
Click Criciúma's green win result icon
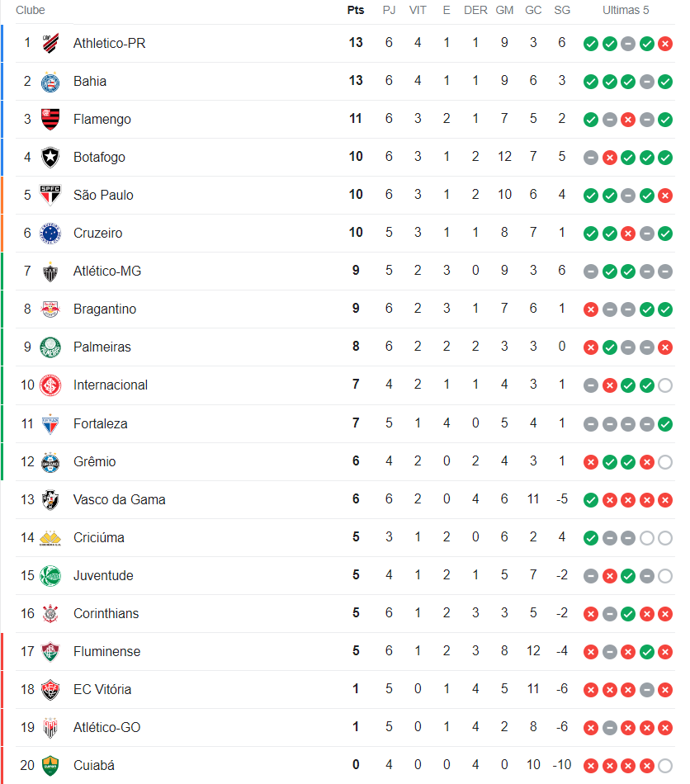(x=591, y=538)
